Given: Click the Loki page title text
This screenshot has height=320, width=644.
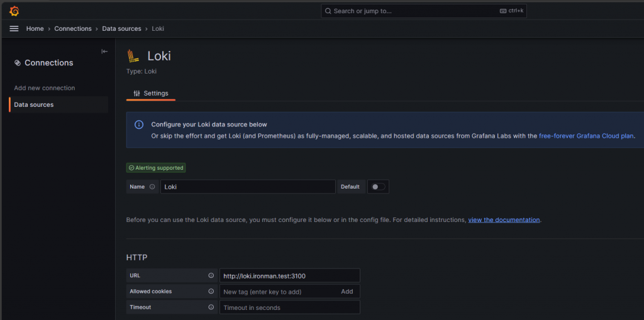Looking at the screenshot, I should (x=159, y=56).
